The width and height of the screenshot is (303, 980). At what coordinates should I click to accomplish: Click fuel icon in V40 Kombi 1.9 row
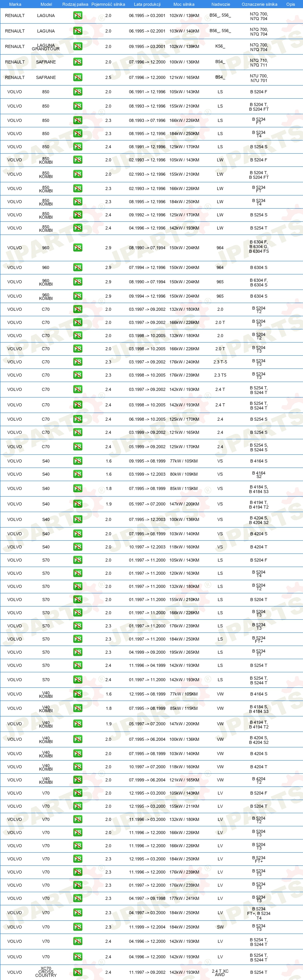pos(77,724)
